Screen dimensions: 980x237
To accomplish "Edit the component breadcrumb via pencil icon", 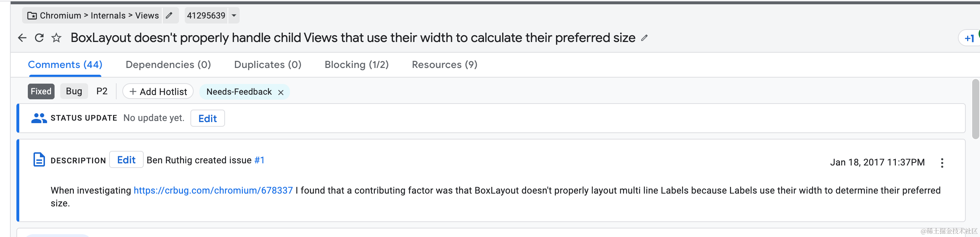I will click(170, 16).
